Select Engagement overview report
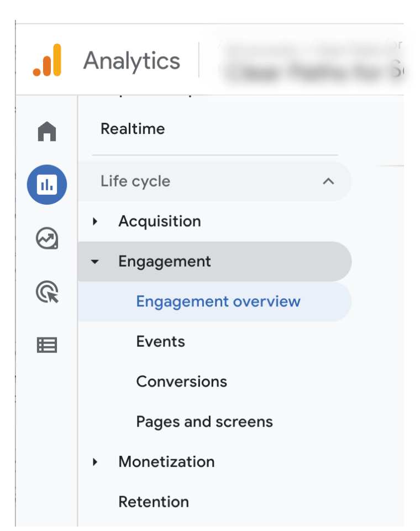 (218, 301)
